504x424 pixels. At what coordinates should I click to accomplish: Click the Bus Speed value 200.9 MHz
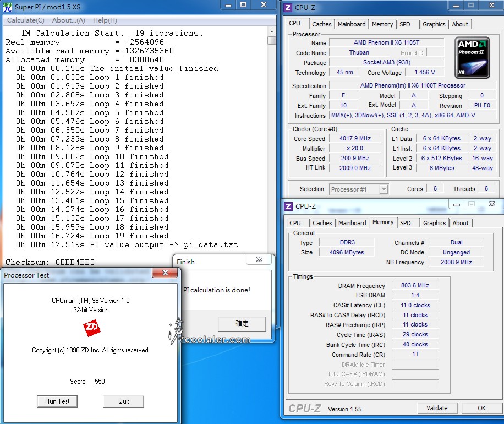355,158
